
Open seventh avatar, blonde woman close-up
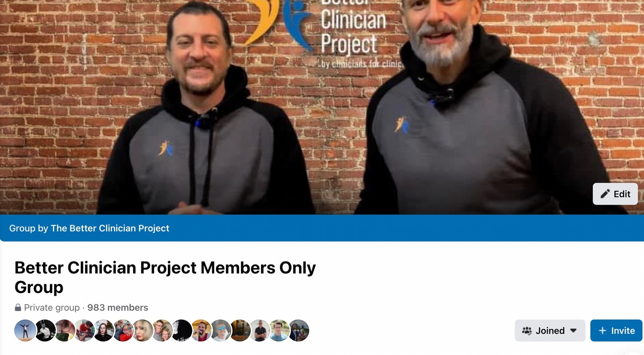143,331
